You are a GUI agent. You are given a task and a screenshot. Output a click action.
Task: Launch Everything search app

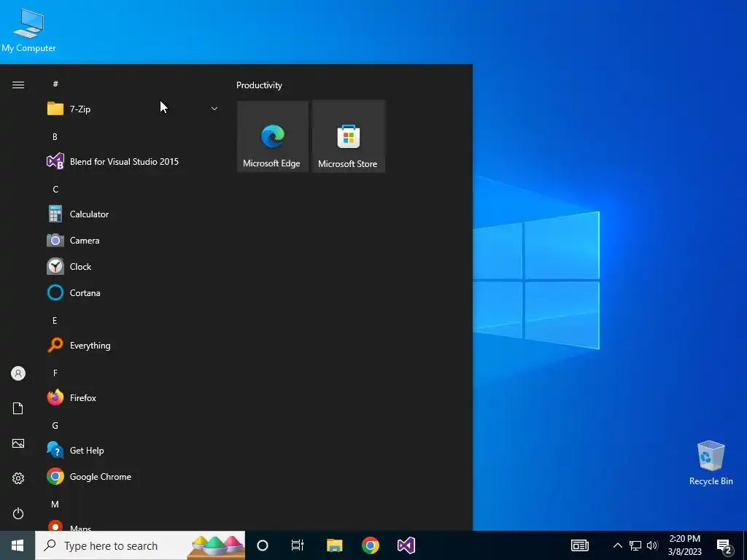133,345
